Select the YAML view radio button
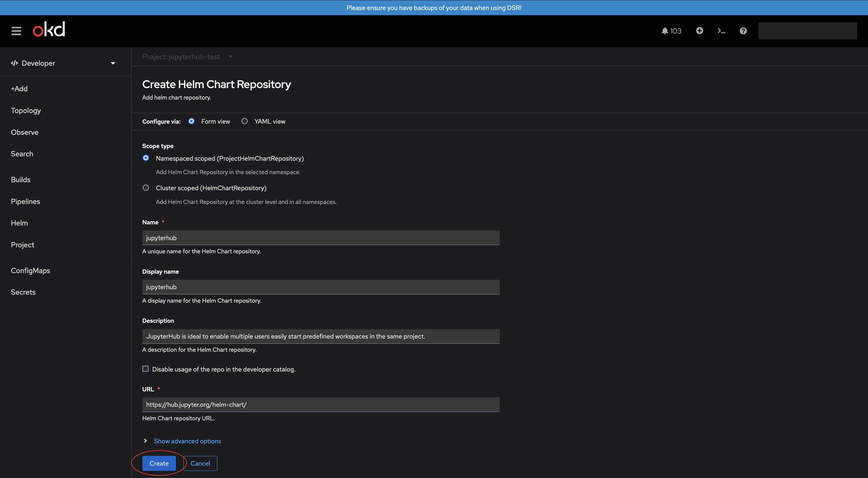 click(245, 121)
